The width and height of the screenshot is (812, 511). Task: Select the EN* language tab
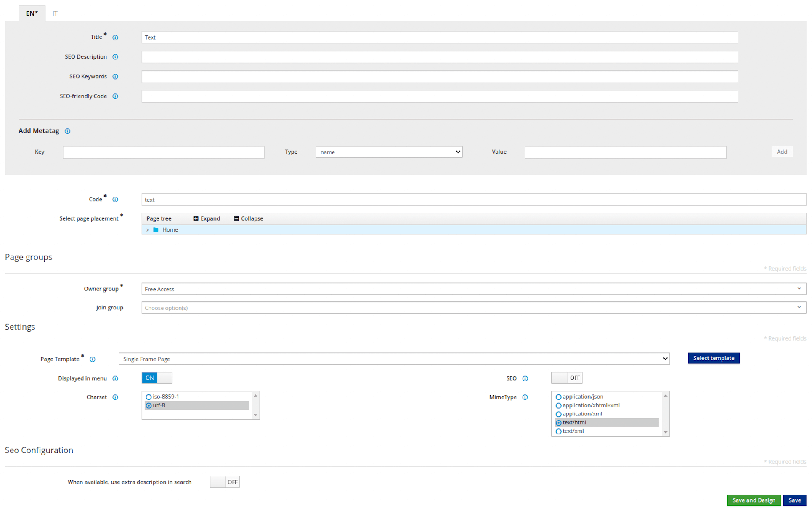pos(32,13)
